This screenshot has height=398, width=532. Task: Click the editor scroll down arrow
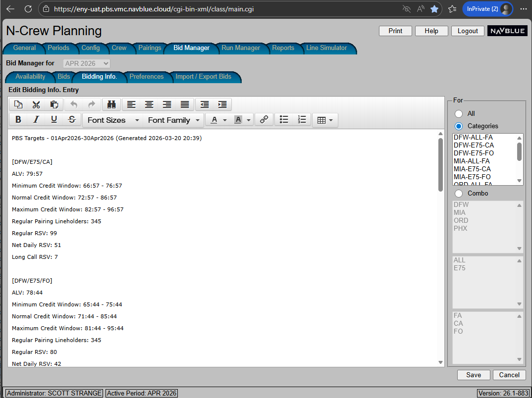pyautogui.click(x=441, y=362)
